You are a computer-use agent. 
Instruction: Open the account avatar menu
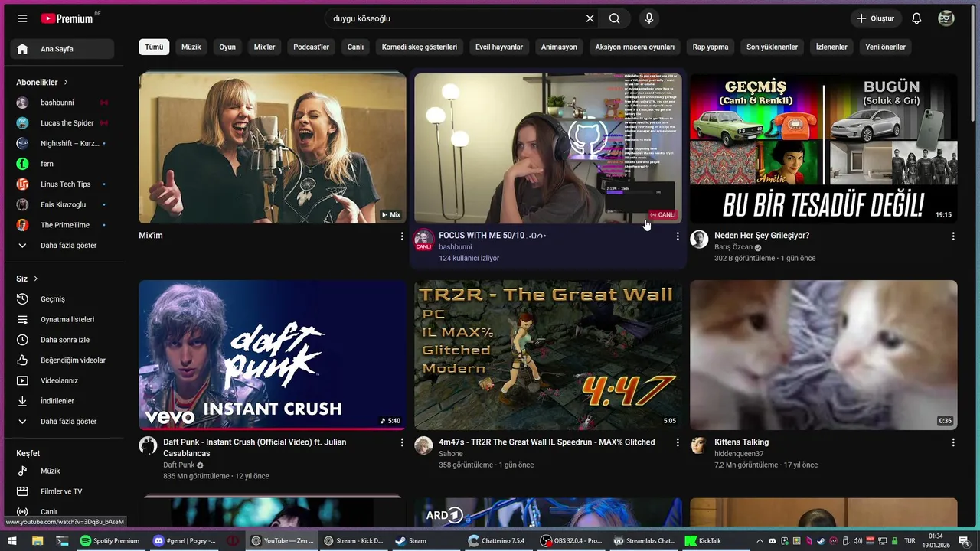coord(946,18)
